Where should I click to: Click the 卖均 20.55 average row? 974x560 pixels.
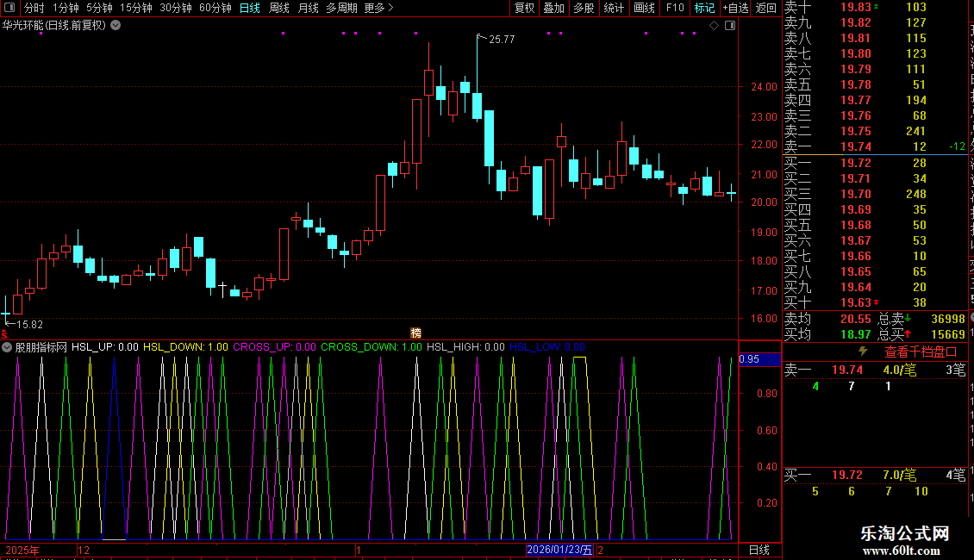click(827, 319)
